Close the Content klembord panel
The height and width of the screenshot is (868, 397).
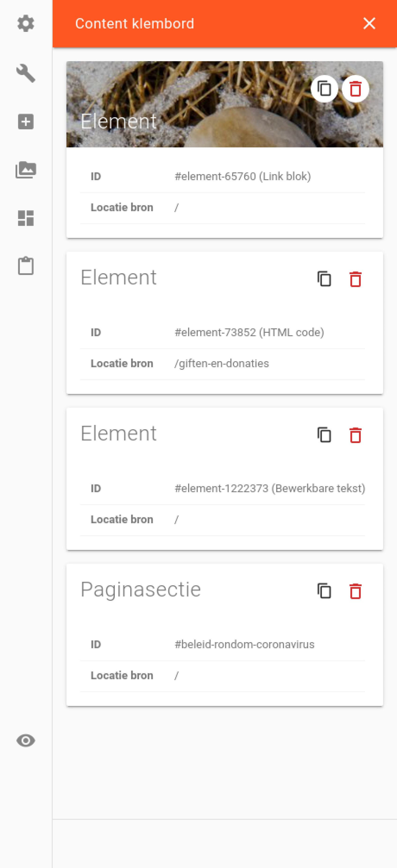click(369, 24)
